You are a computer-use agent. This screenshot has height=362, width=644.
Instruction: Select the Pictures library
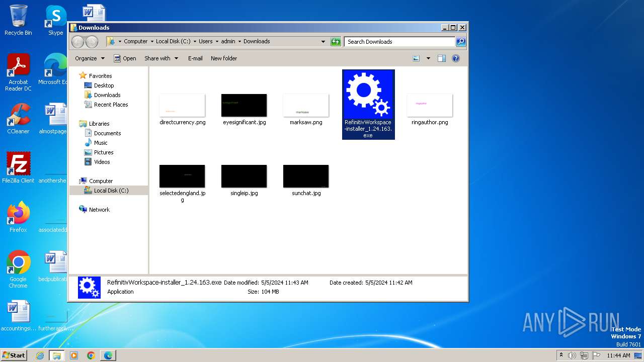pos(104,152)
